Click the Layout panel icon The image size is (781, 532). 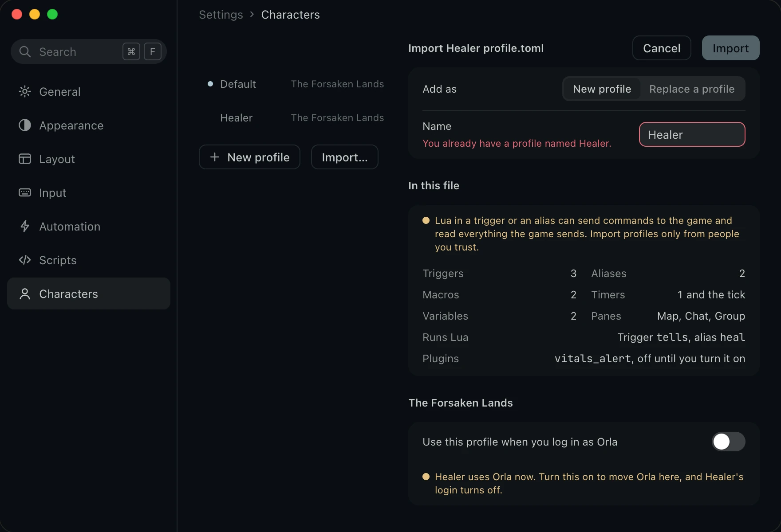pos(25,159)
